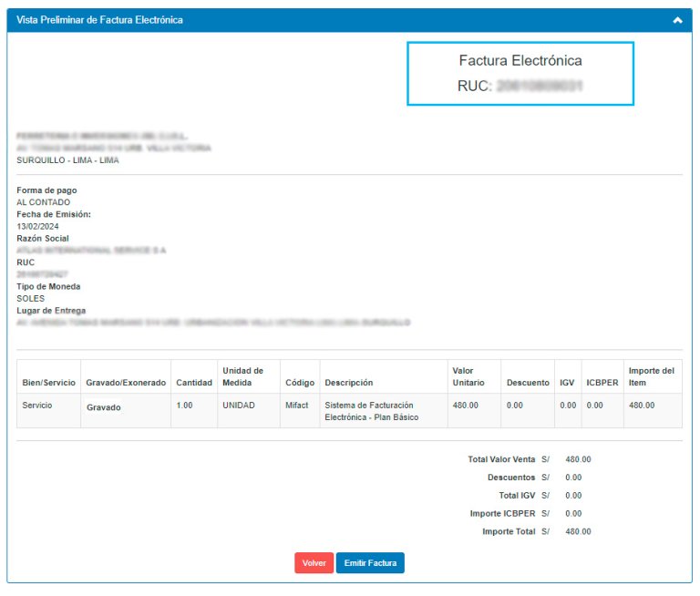Select the SOLES currency type text
Screen dimensions: 700x596
(x=30, y=298)
